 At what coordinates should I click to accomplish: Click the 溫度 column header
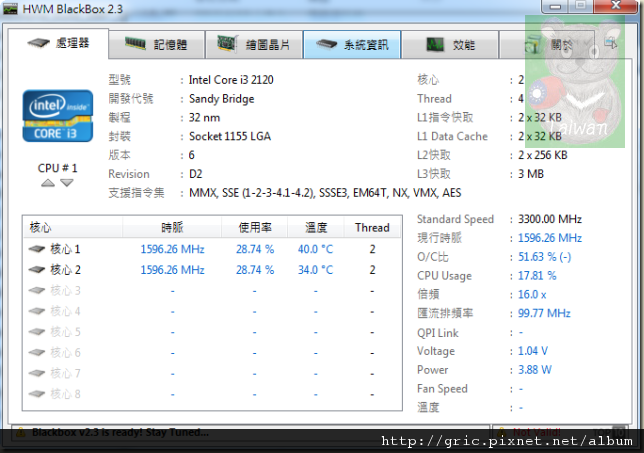(315, 227)
